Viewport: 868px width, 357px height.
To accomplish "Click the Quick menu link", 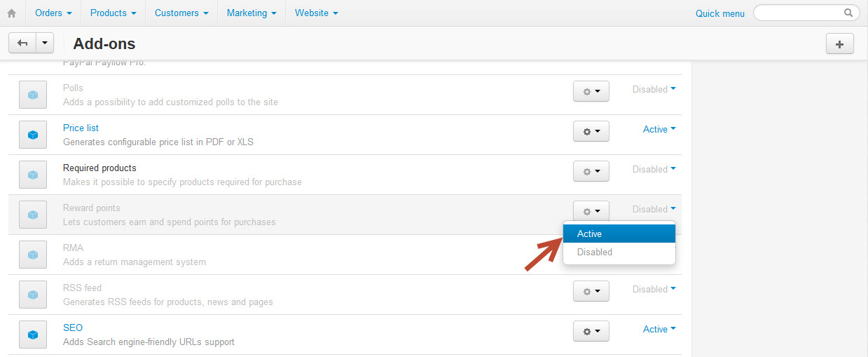I will [x=720, y=13].
